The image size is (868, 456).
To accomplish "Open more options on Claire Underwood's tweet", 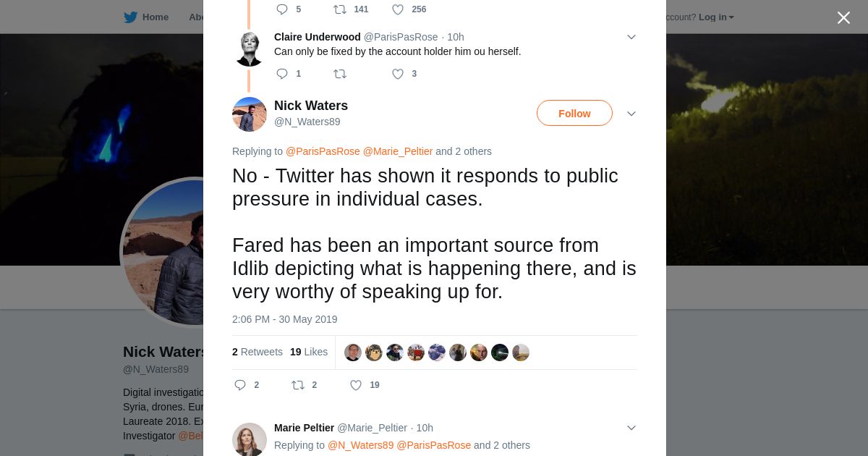I will [x=631, y=37].
